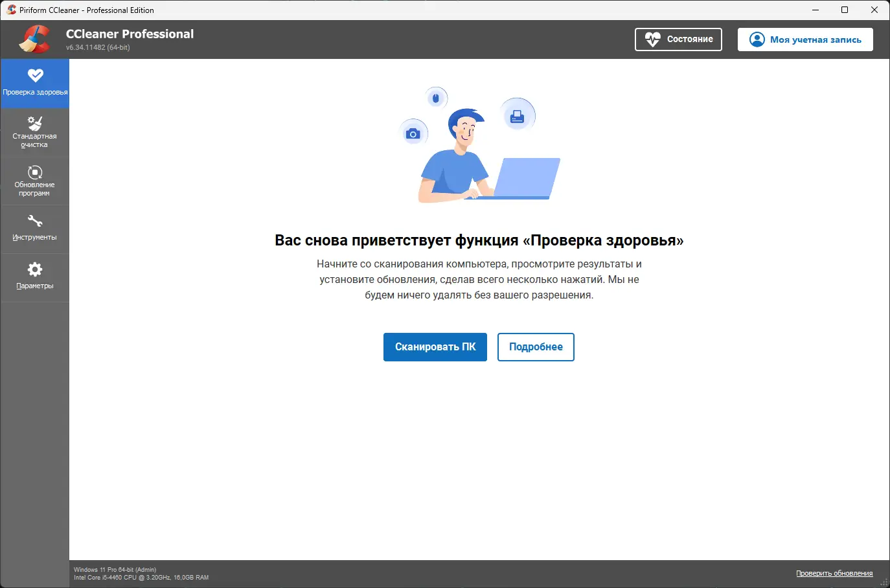This screenshot has height=588, width=890.
Task: Open Параметры settings gear
Action: (35, 277)
